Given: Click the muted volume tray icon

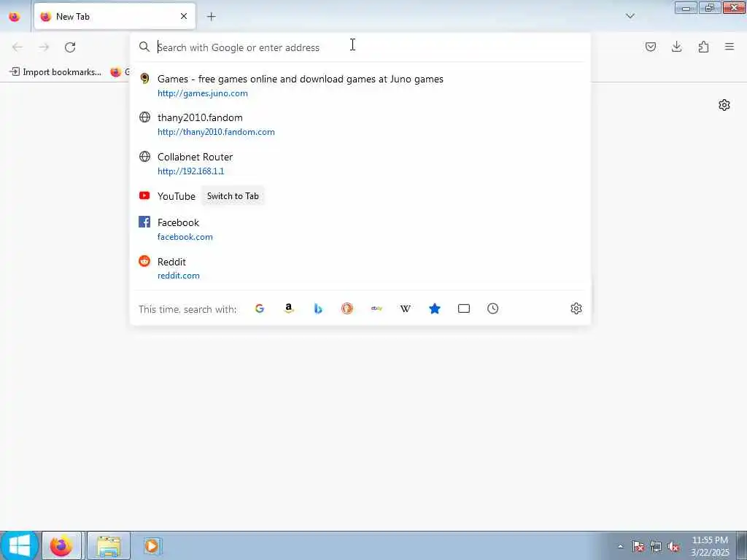Looking at the screenshot, I should [x=673, y=546].
